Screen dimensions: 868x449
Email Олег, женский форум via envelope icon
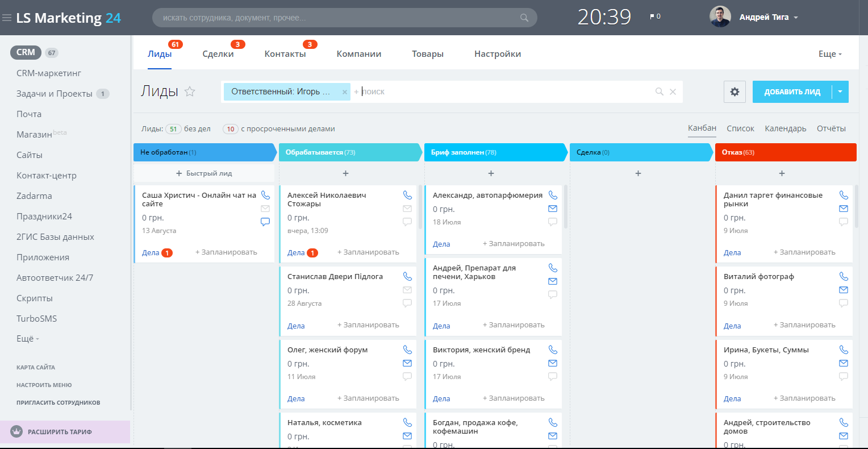click(407, 363)
